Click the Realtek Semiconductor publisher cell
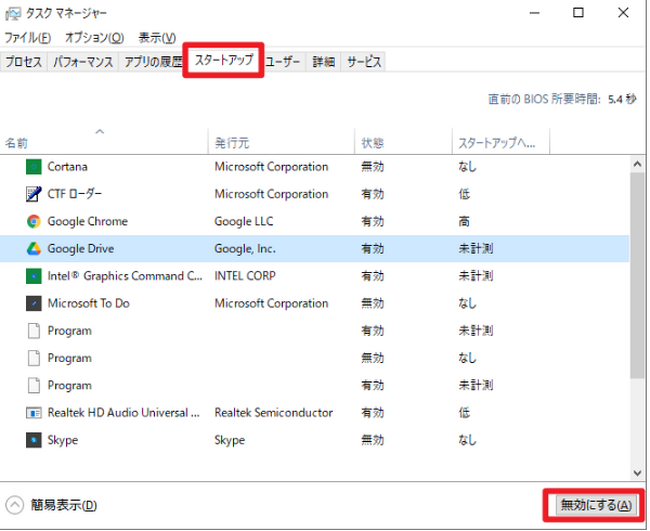Image resolution: width=650 pixels, height=531 pixels. [x=274, y=413]
